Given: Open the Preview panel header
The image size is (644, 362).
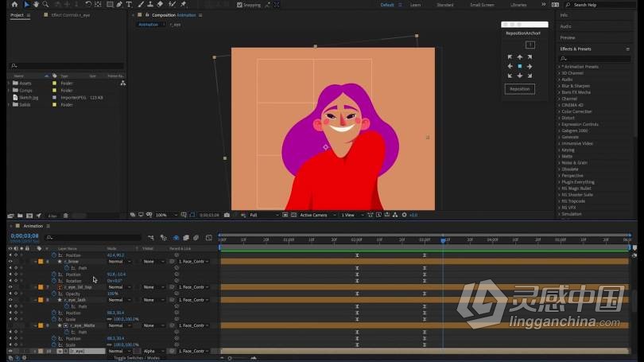Looking at the screenshot, I should (x=567, y=37).
